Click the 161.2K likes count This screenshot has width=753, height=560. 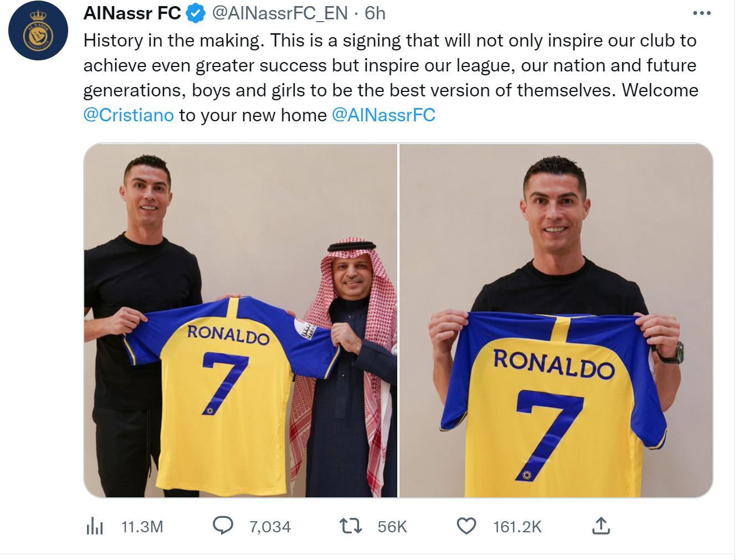tap(517, 527)
